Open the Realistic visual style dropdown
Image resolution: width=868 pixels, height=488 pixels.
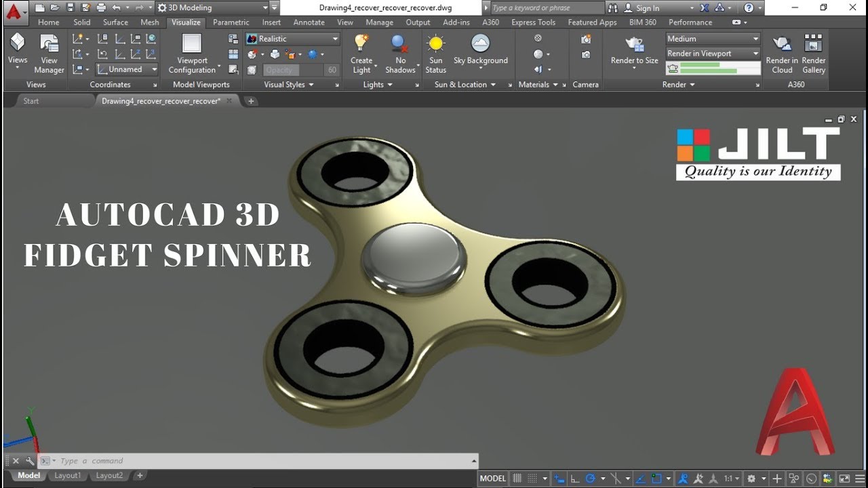tap(292, 39)
